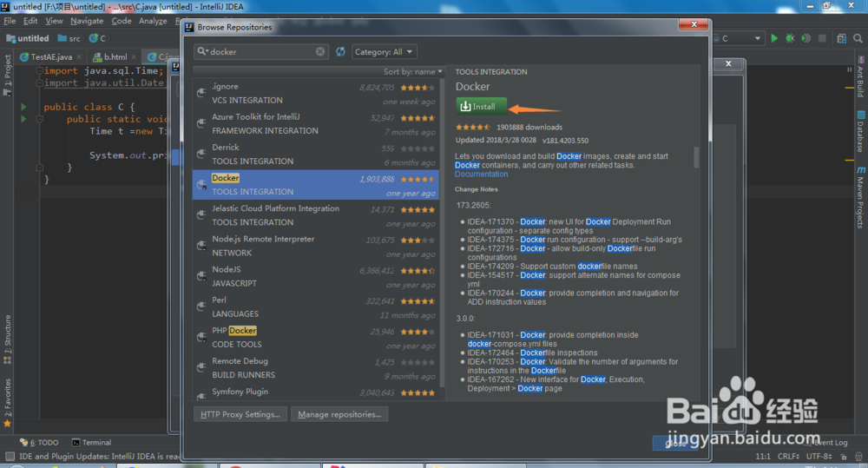Viewport: 868px width, 468px height.
Task: Open the TODO tool window
Action: 39,443
